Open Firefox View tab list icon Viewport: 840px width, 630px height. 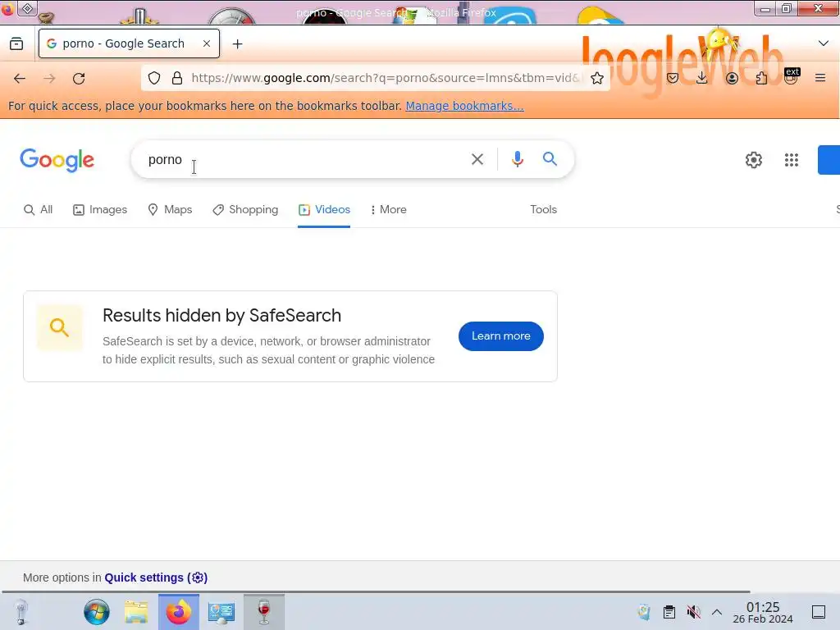click(x=16, y=43)
